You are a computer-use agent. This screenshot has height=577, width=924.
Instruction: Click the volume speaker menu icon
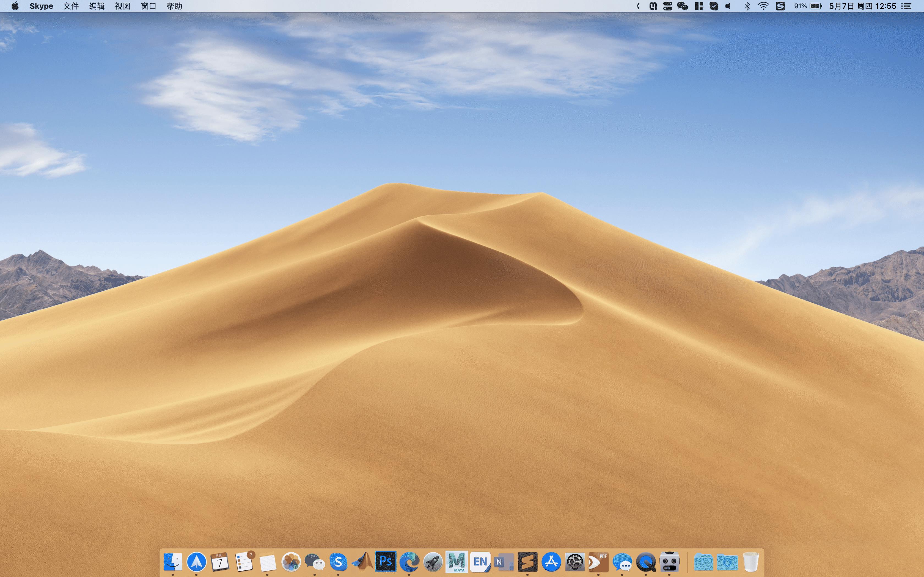tap(728, 6)
